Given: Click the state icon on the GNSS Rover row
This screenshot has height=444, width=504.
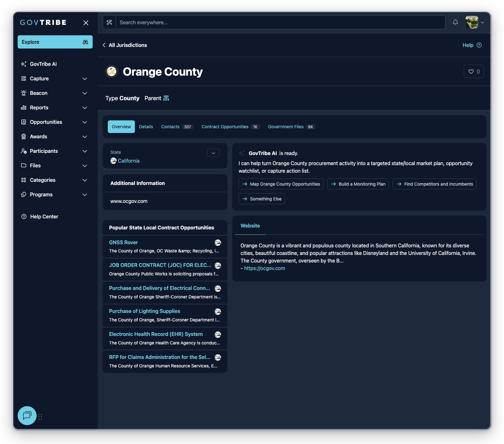Looking at the screenshot, I should pyautogui.click(x=218, y=242).
